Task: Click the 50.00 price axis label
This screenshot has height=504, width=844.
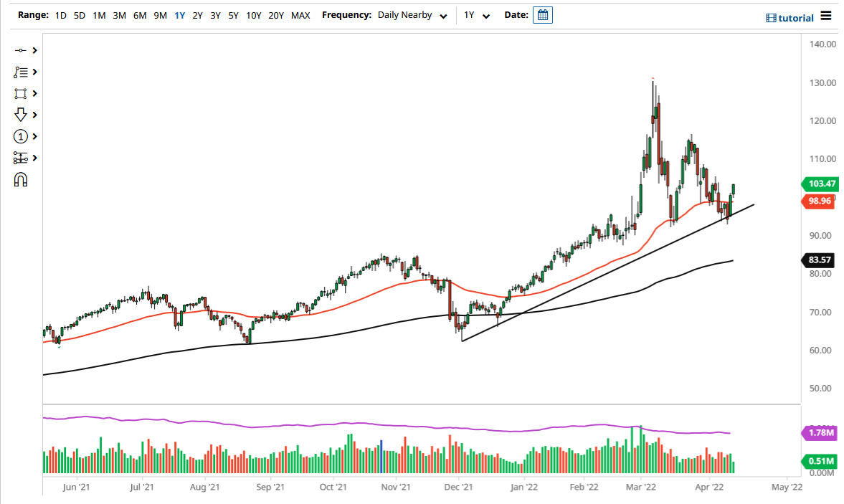Action: 822,389
